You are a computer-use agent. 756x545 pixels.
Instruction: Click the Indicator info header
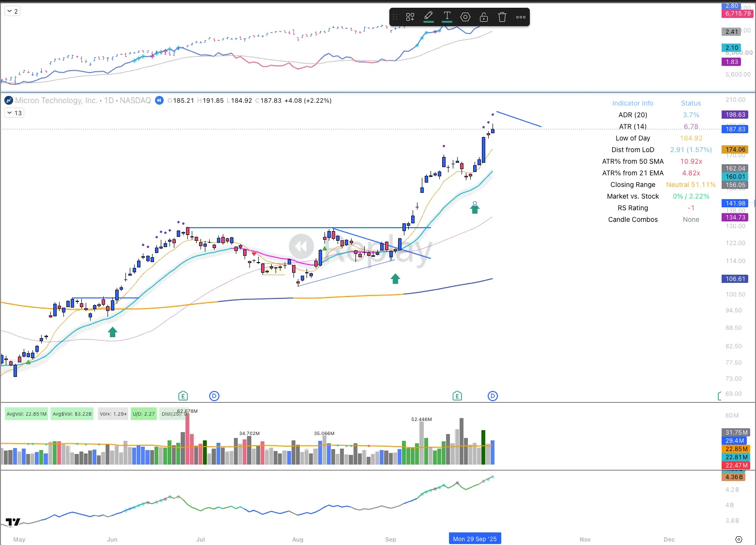tap(633, 103)
